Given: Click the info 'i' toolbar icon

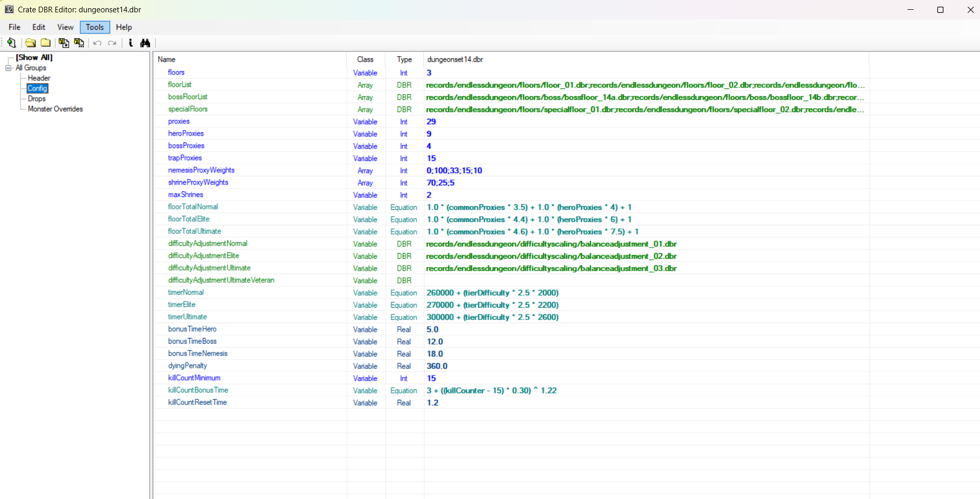Looking at the screenshot, I should (x=131, y=43).
